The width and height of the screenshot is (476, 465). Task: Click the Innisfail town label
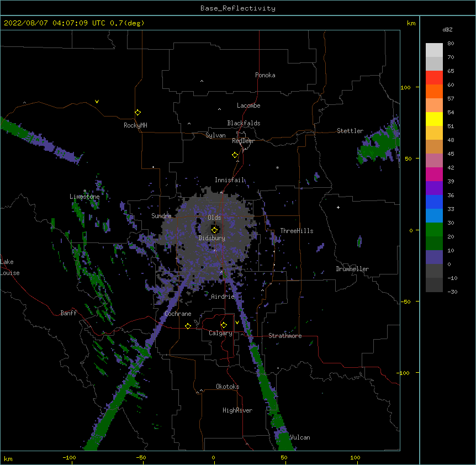point(230,180)
